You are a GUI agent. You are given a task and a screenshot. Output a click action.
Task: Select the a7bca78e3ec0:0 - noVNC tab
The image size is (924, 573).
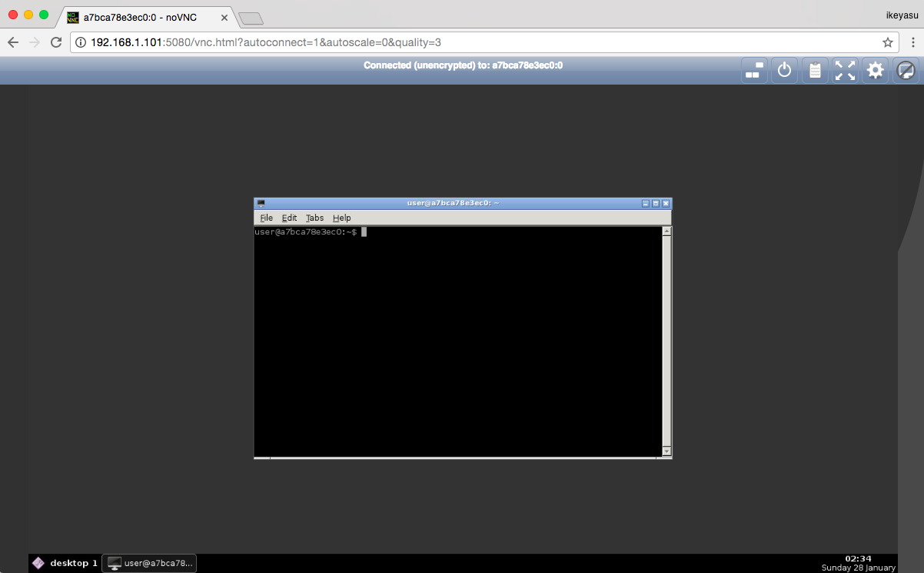pos(146,16)
